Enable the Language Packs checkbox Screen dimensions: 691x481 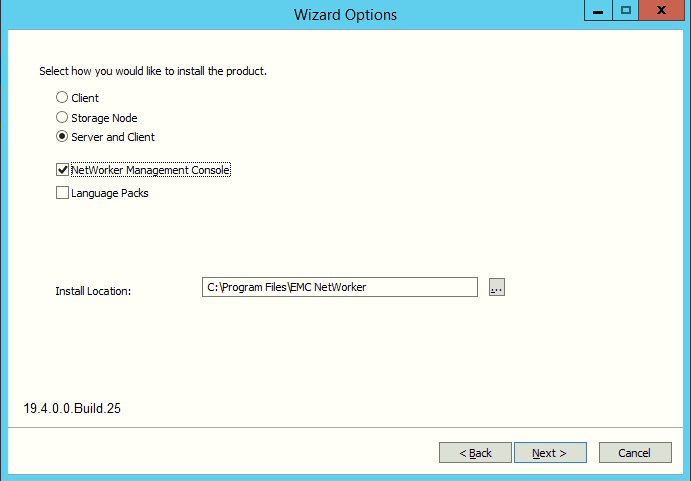[x=63, y=193]
